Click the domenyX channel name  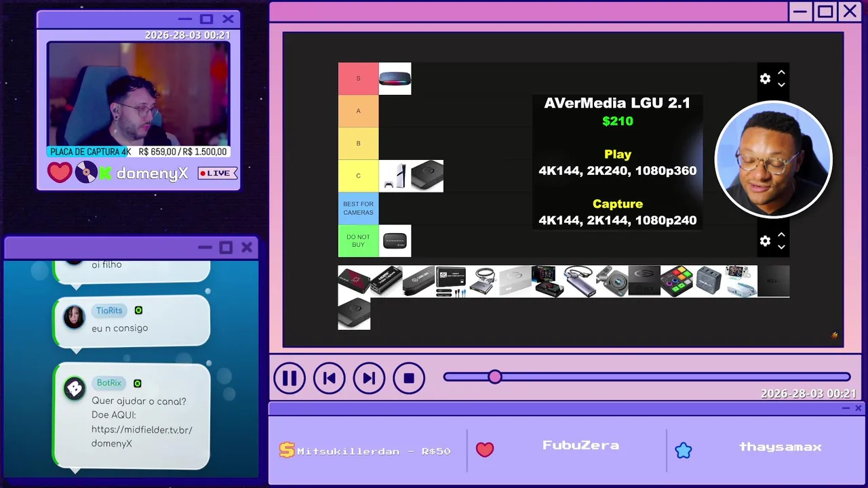[x=152, y=174]
